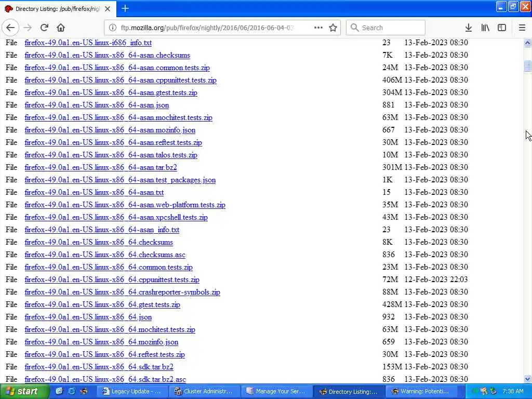Open linux-i686_info.txt file link
This screenshot has height=399, width=532.
(88, 43)
